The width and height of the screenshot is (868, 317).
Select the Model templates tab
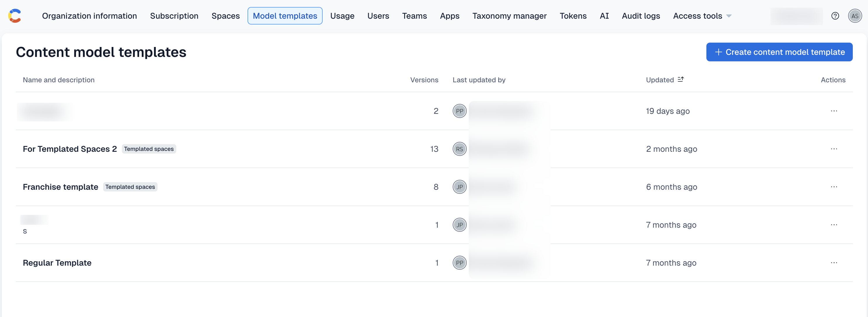[285, 16]
